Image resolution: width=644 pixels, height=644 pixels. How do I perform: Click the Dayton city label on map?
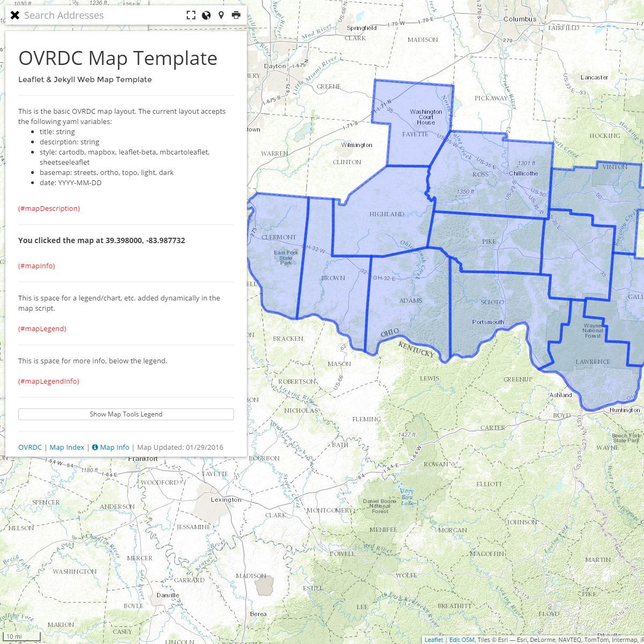pos(275,66)
